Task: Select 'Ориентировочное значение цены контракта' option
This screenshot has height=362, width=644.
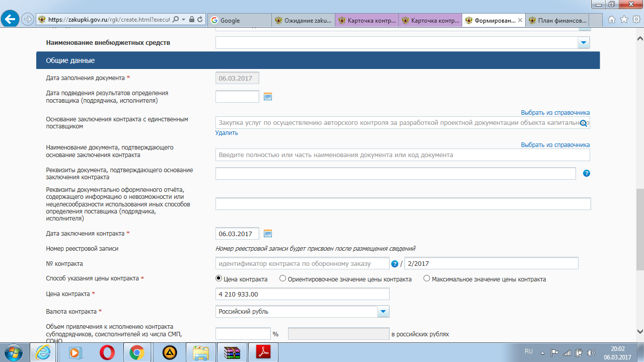Action: [x=282, y=278]
